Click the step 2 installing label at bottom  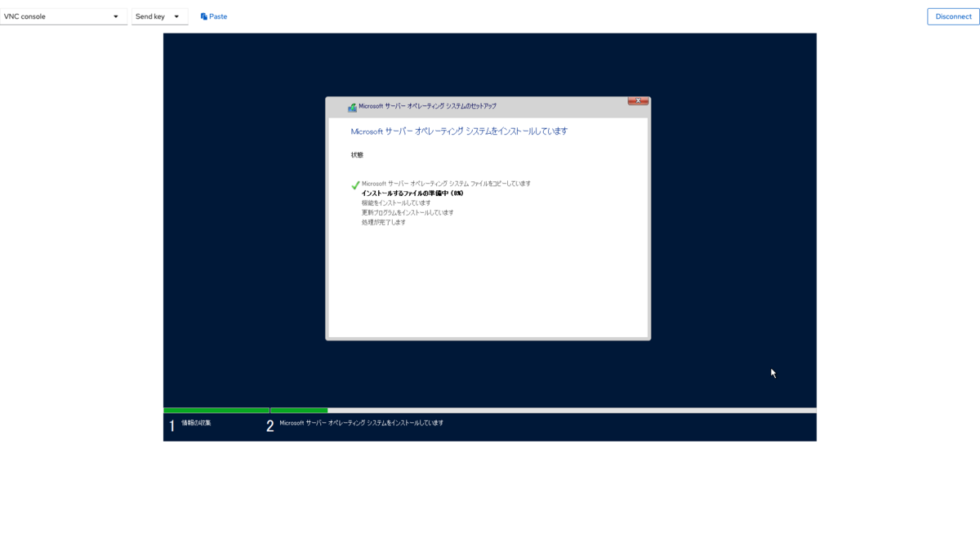pyautogui.click(x=361, y=423)
